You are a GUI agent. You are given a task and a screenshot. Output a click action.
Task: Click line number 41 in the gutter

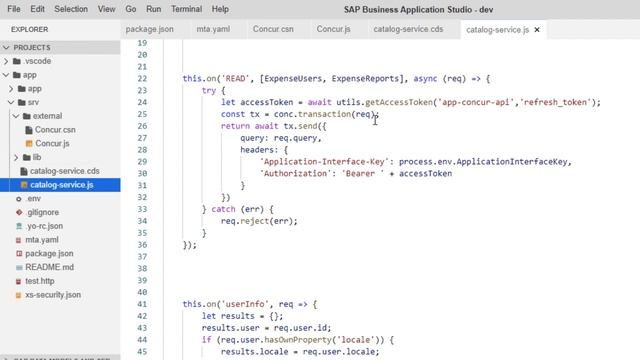coord(142,304)
